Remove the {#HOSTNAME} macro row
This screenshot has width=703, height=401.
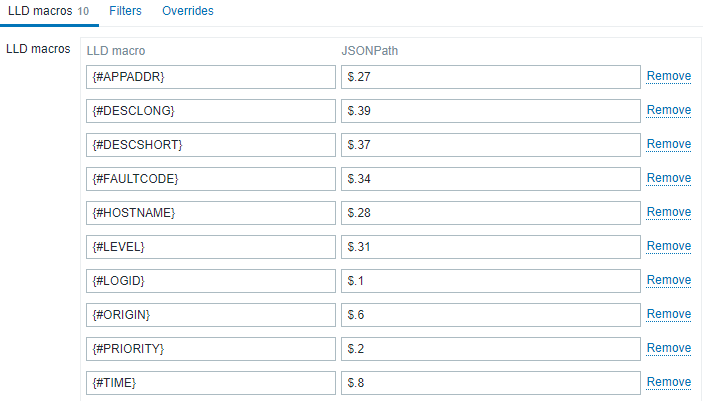pyautogui.click(x=668, y=212)
